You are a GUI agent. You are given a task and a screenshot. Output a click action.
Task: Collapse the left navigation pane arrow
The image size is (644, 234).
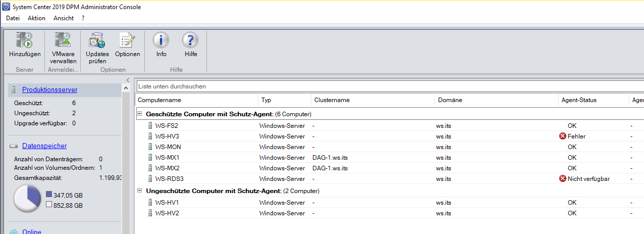pyautogui.click(x=128, y=80)
